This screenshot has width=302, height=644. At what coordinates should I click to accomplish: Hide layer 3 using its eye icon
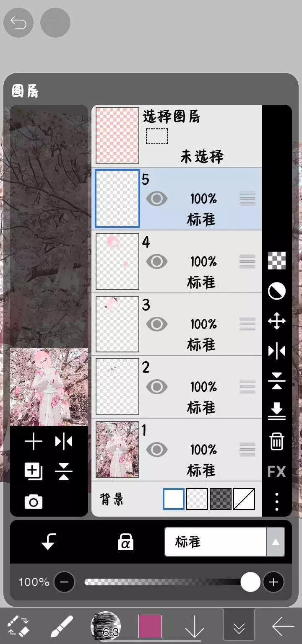click(157, 324)
